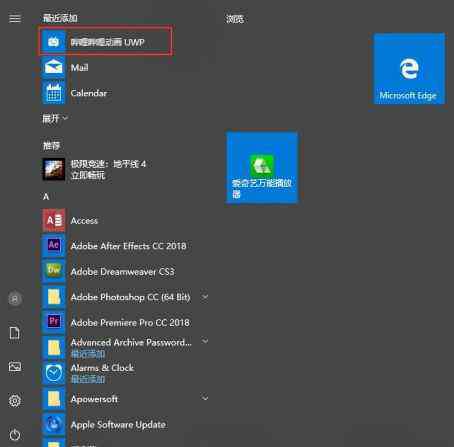Click the Alarms & Clock icon
The image size is (454, 447).
[x=53, y=373]
